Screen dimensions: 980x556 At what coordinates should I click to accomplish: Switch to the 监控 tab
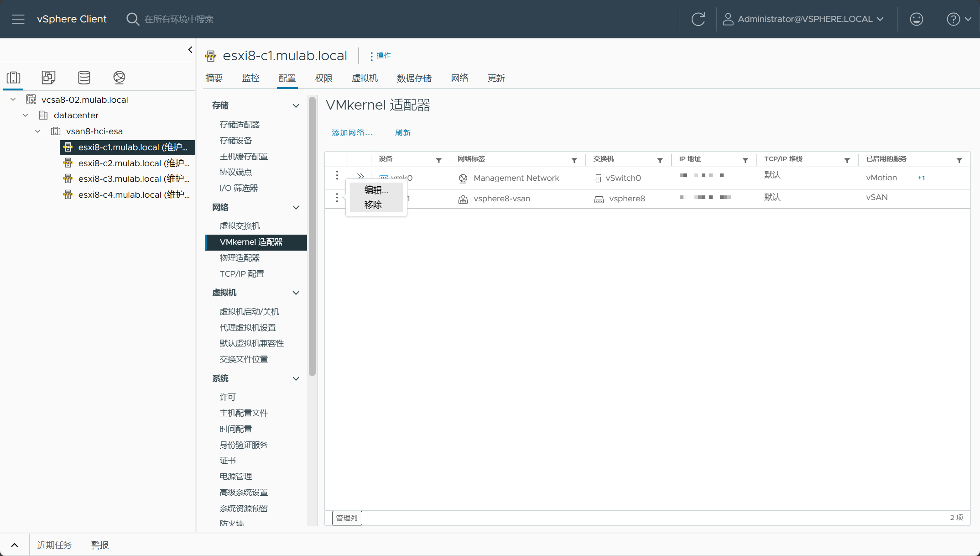pos(250,78)
